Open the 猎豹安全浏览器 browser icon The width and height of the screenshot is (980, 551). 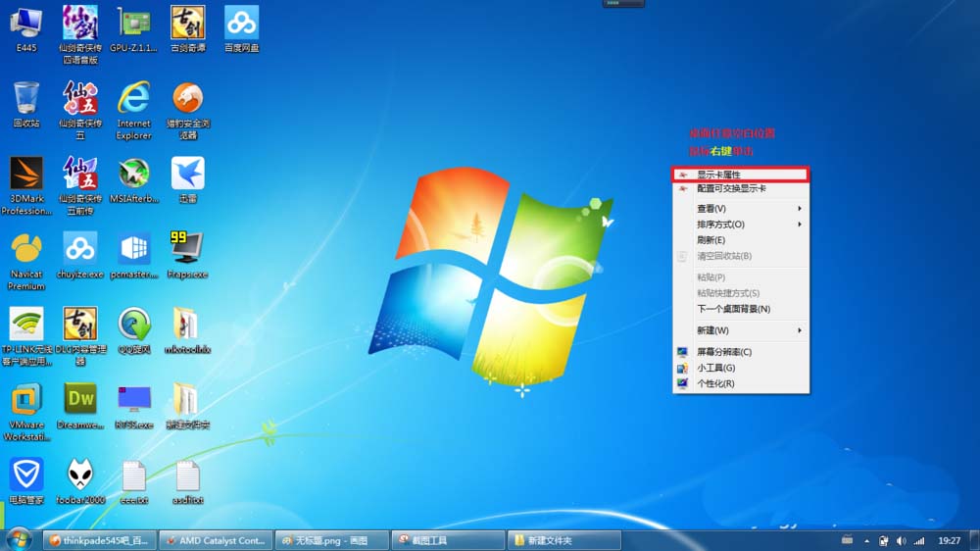pyautogui.click(x=187, y=111)
